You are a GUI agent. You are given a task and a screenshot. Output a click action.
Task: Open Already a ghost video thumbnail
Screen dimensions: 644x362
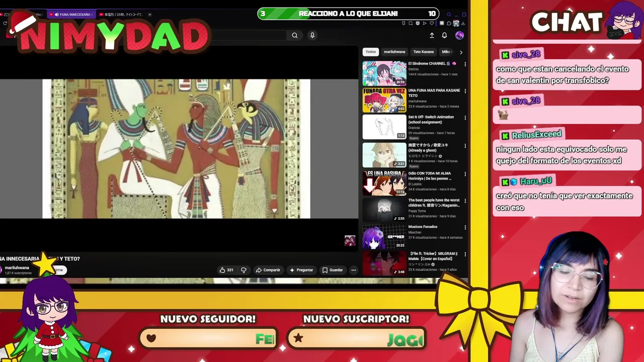click(384, 155)
